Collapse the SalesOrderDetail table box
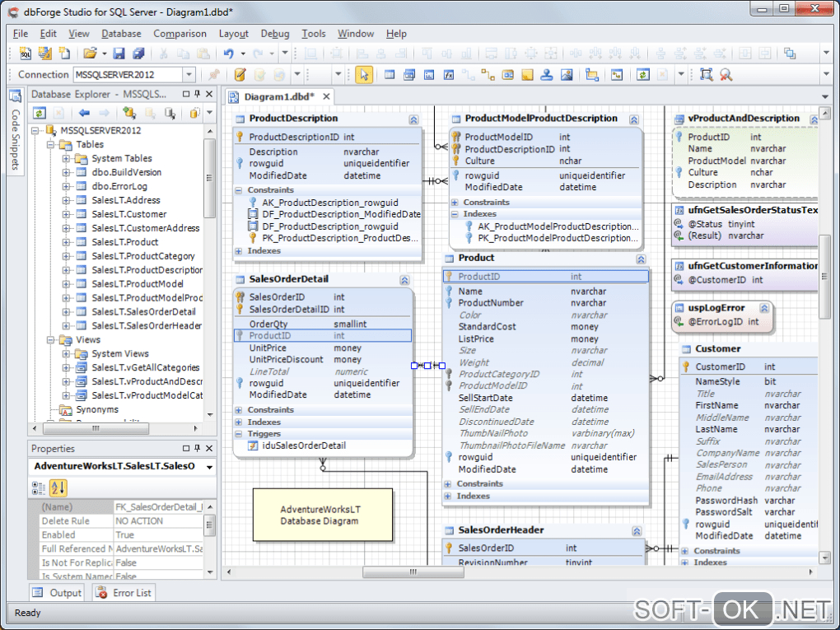This screenshot has width=840, height=630. (404, 279)
